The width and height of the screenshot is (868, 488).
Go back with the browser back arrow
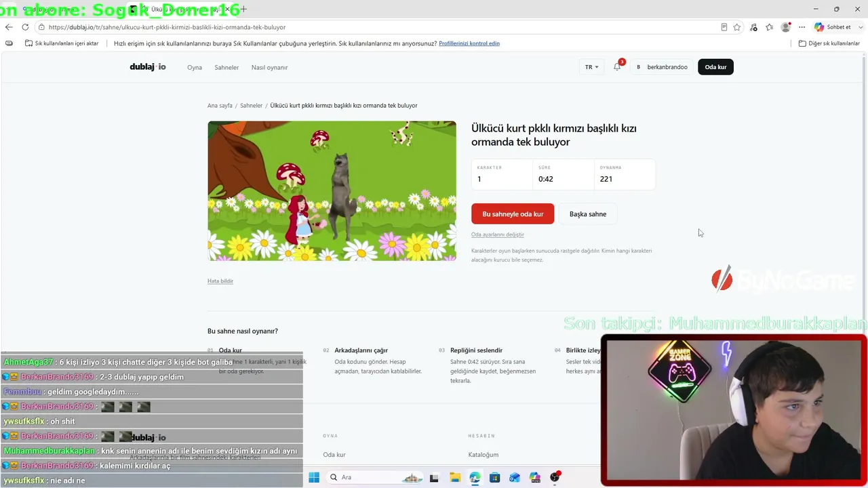[x=9, y=27]
